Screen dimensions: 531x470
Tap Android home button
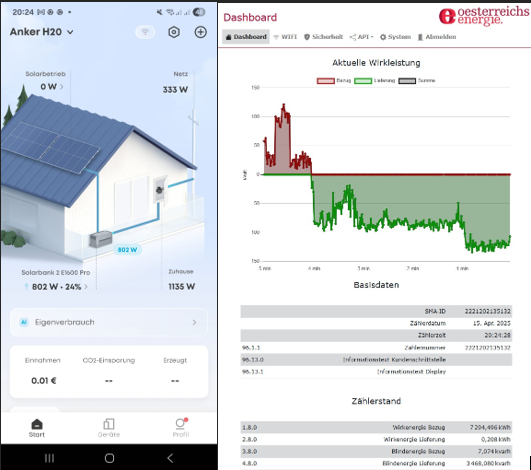click(x=109, y=458)
